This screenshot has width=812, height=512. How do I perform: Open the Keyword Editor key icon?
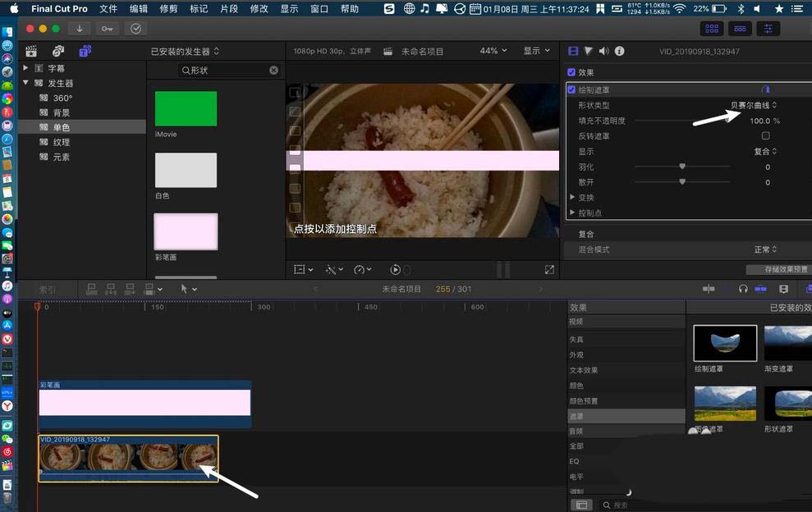point(108,29)
